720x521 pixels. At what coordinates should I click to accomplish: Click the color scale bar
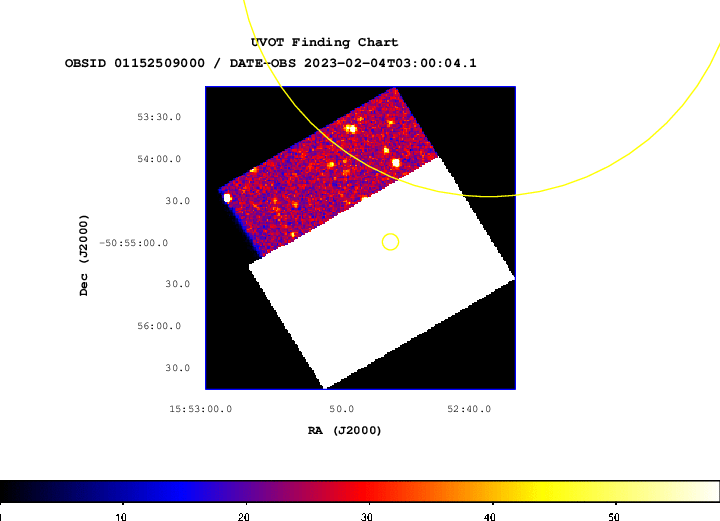pyautogui.click(x=360, y=491)
